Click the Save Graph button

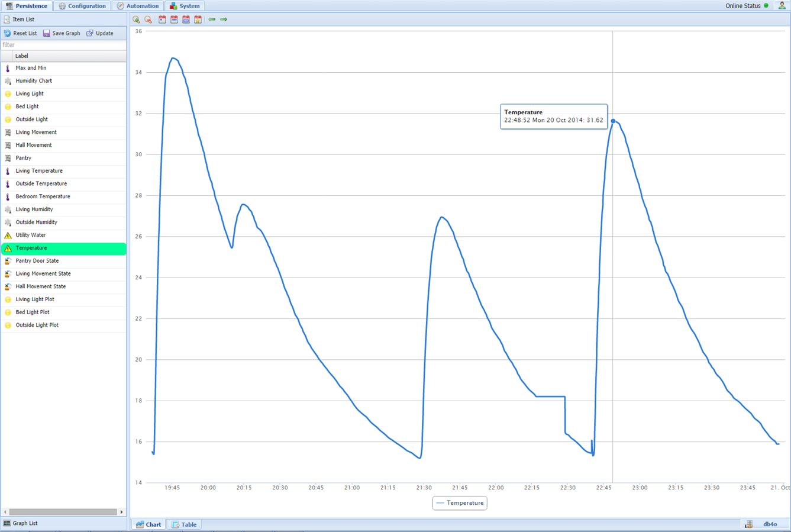62,34
